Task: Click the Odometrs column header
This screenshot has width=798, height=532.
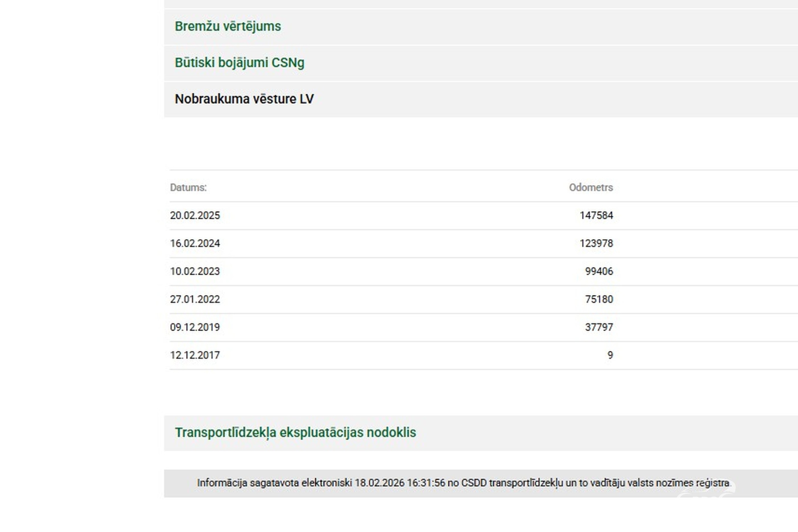Action: pos(591,187)
